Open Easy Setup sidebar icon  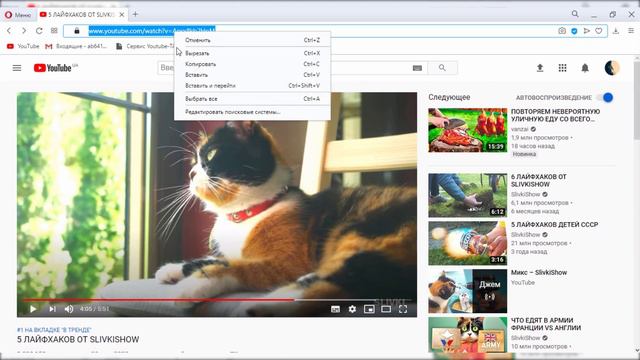point(631,31)
